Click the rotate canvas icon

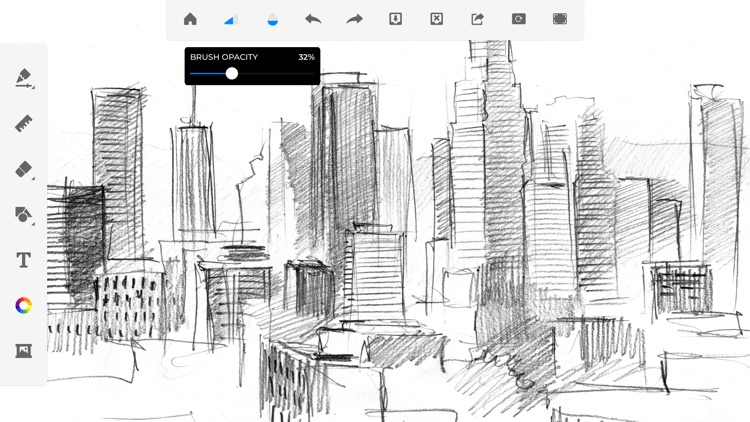click(518, 19)
